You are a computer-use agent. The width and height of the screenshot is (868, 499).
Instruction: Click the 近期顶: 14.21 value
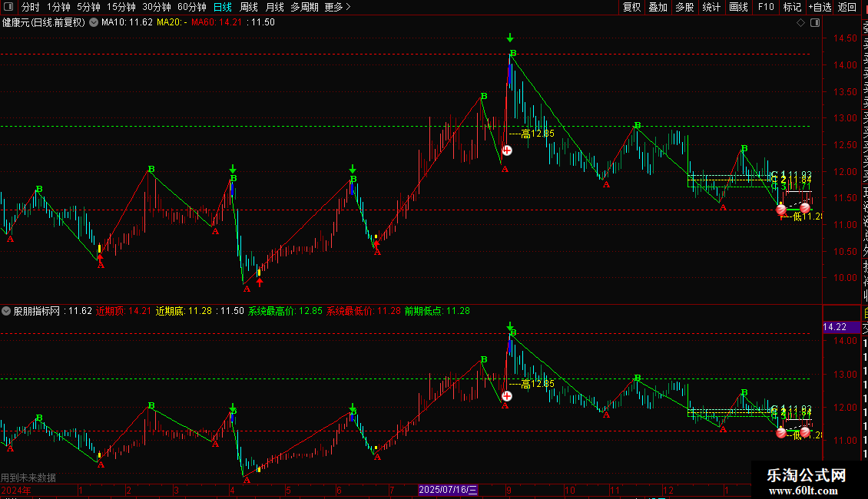click(123, 311)
